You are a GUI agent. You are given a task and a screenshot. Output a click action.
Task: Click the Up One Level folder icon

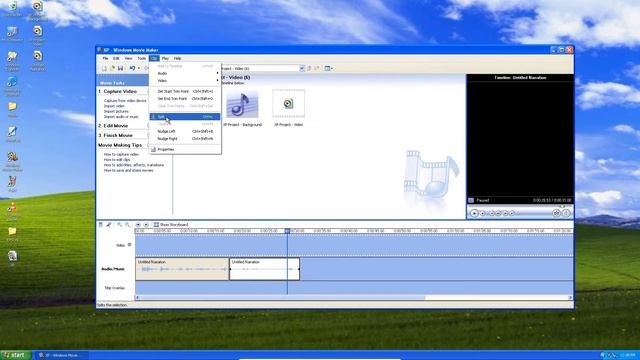pyautogui.click(x=309, y=69)
